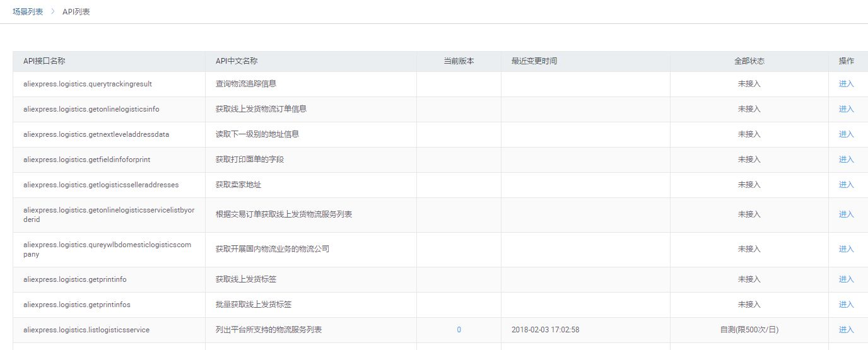Go back to 场景列表 breadcrumb
This screenshot has width=868, height=350.
click(28, 12)
